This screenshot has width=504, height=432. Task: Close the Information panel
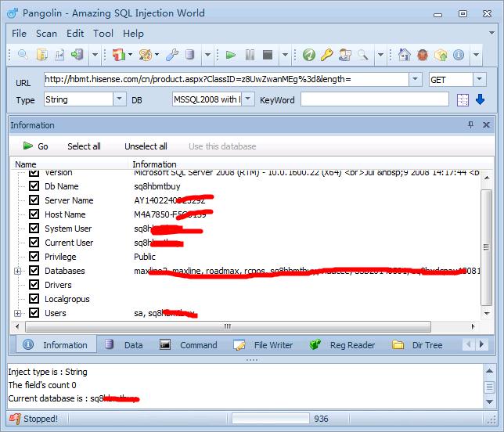click(486, 124)
